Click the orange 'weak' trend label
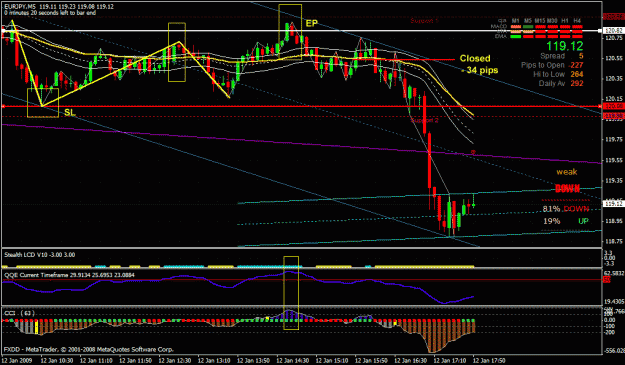 (x=567, y=172)
